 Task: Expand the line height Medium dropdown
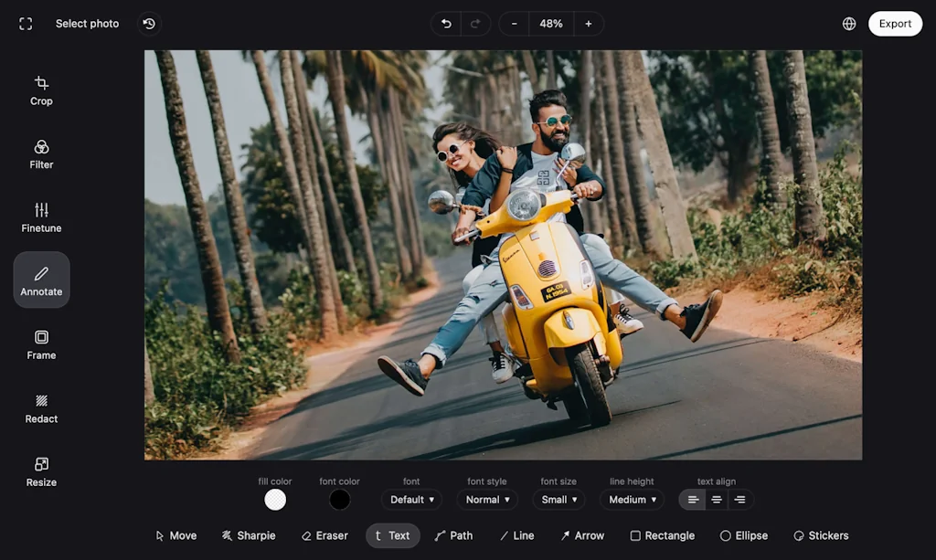pyautogui.click(x=631, y=500)
